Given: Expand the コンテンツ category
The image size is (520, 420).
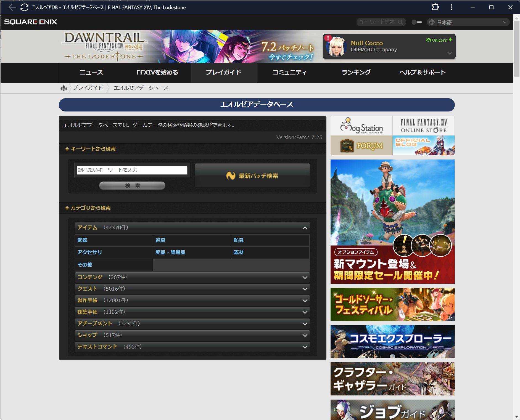Looking at the screenshot, I should coord(192,277).
